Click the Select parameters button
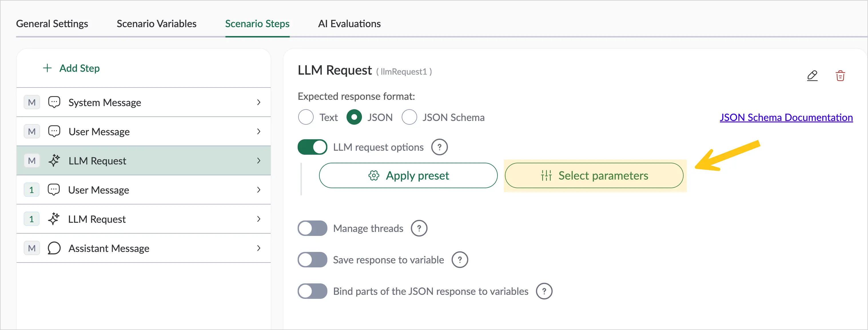Image resolution: width=868 pixels, height=330 pixels. point(594,175)
